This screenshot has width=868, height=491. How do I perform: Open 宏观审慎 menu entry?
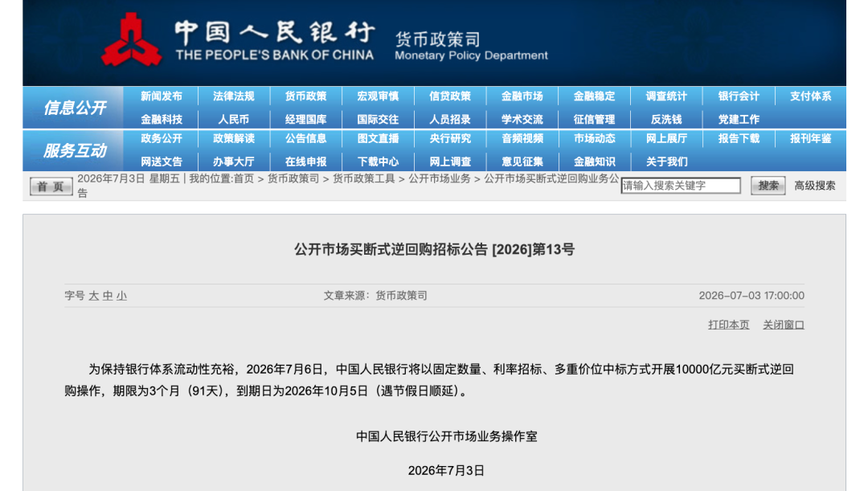378,96
